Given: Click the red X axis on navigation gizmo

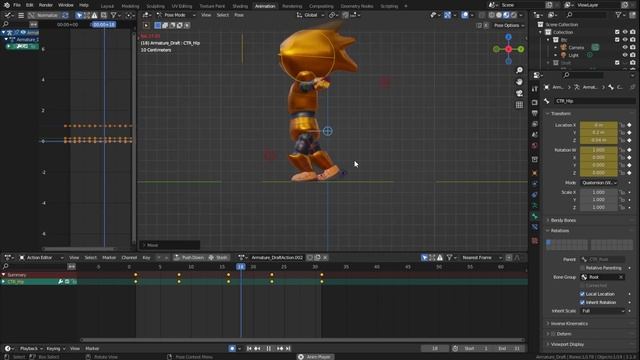Looking at the screenshot, I should click(509, 49).
